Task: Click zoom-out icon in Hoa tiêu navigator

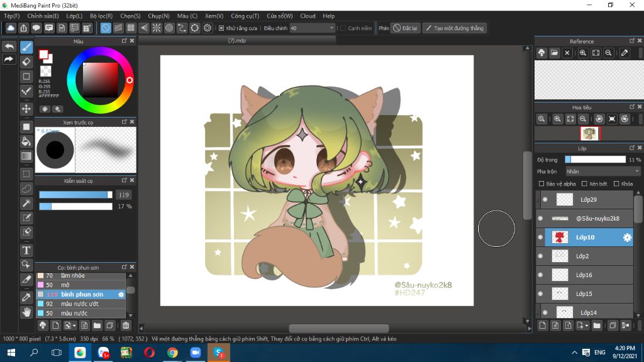Action: 583,119
